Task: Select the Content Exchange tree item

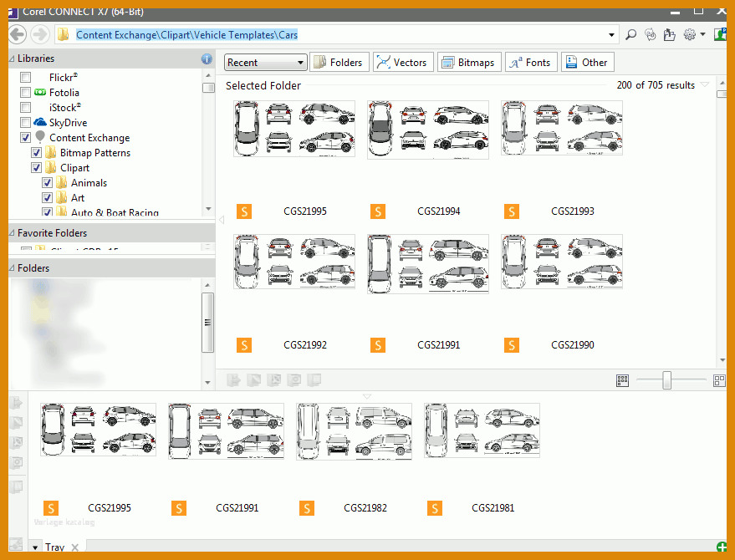Action: click(x=89, y=138)
